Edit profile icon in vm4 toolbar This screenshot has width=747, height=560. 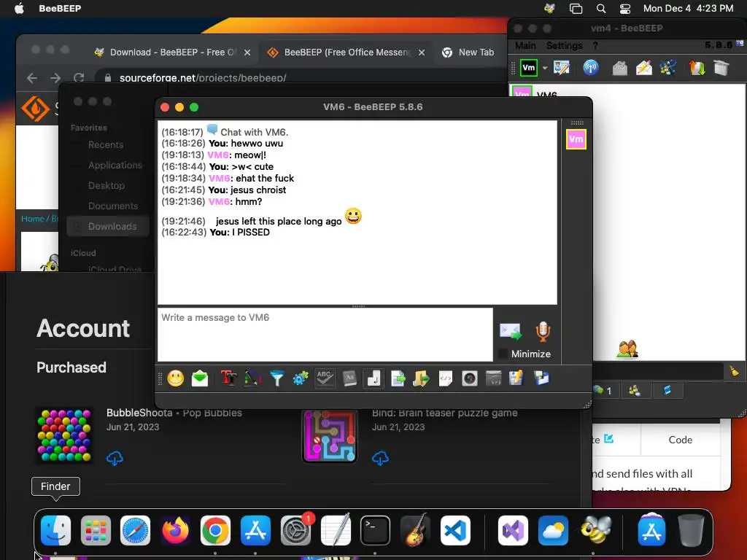point(562,68)
